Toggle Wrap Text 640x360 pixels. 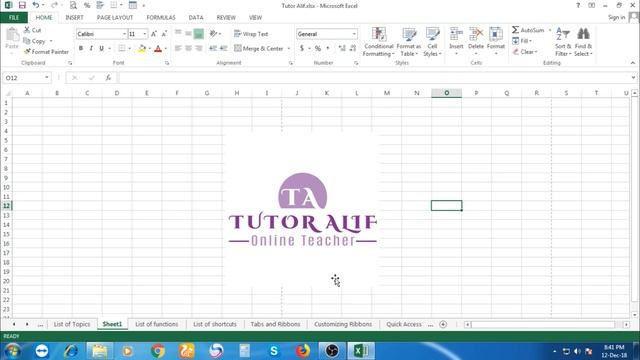pyautogui.click(x=251, y=34)
